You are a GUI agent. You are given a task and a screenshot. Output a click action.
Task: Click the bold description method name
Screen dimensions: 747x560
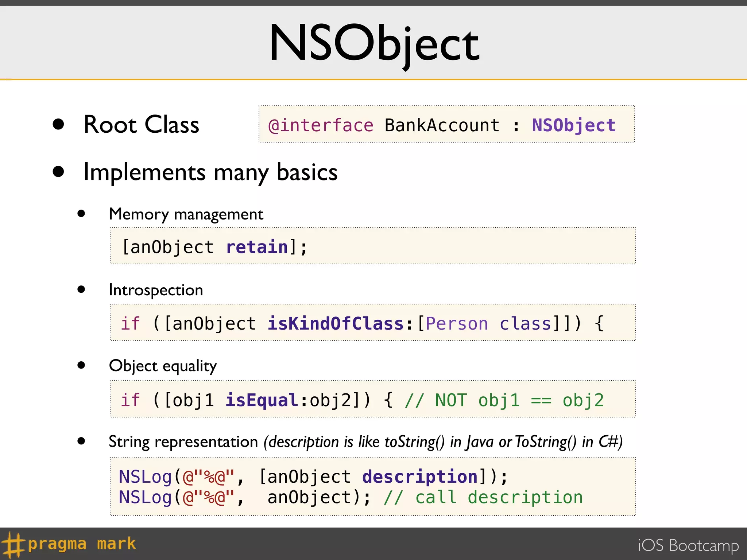(420, 477)
